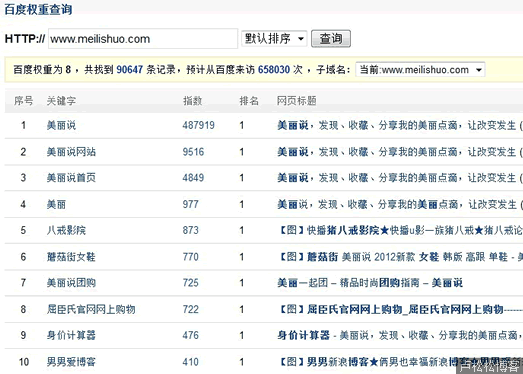
Task: Select the 男男爱博客 keyword link
Action: [71, 362]
